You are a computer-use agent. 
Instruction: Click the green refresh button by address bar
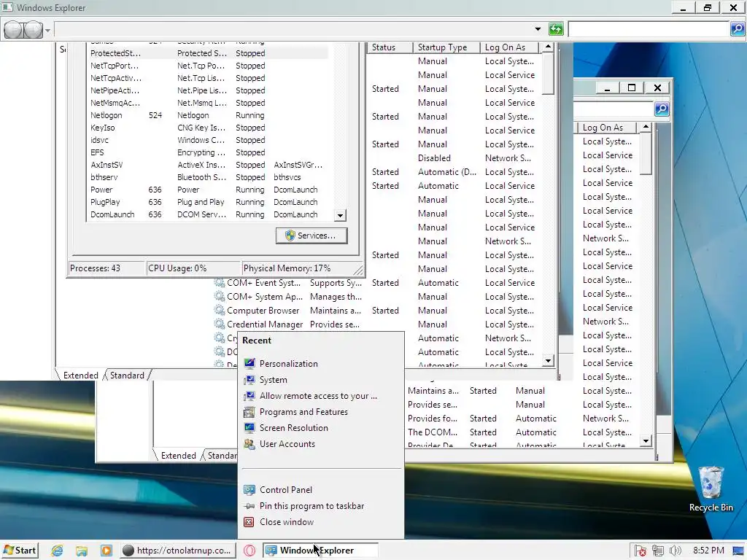coord(555,29)
